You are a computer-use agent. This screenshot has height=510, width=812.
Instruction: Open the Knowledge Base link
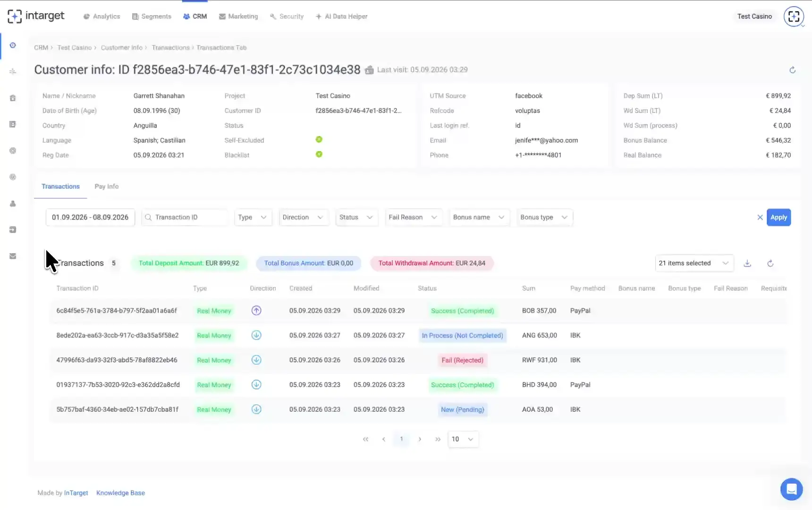pyautogui.click(x=120, y=493)
